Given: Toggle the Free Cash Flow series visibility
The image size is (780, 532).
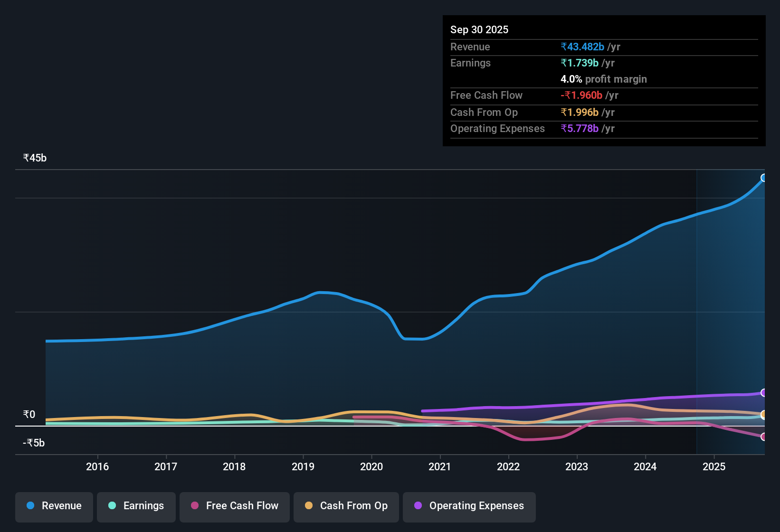Looking at the screenshot, I should pyautogui.click(x=234, y=506).
